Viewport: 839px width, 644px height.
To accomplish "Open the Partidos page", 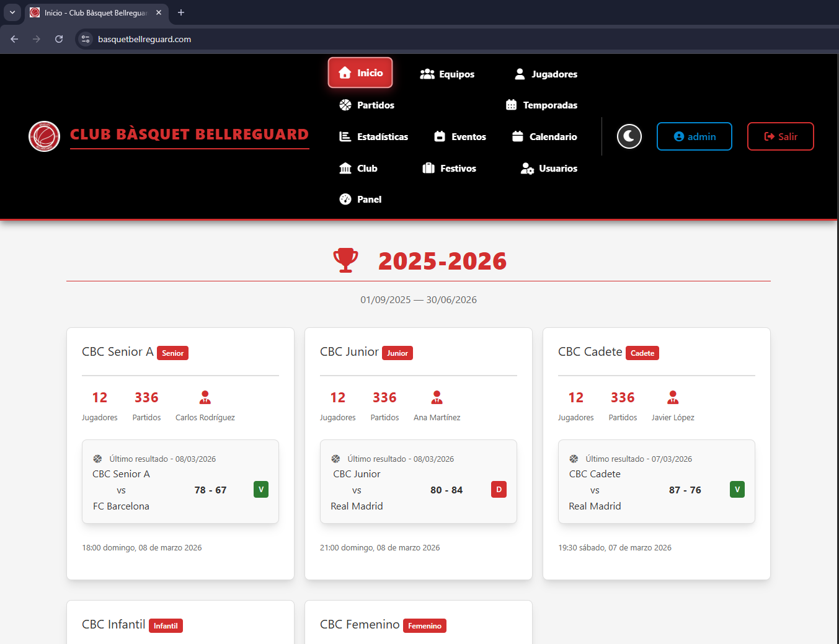I will pos(366,105).
